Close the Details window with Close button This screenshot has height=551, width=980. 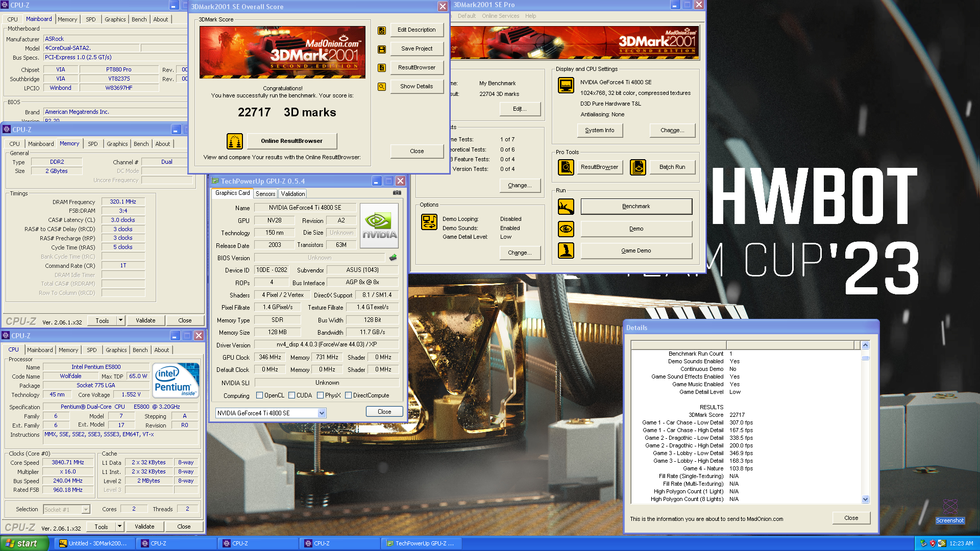click(851, 518)
